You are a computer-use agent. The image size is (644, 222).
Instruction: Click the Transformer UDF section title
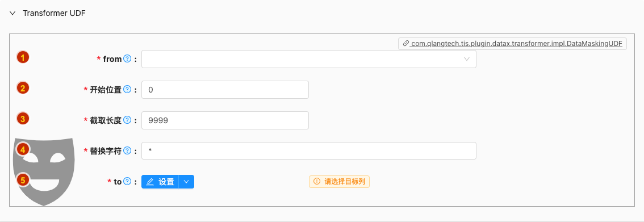tap(54, 13)
